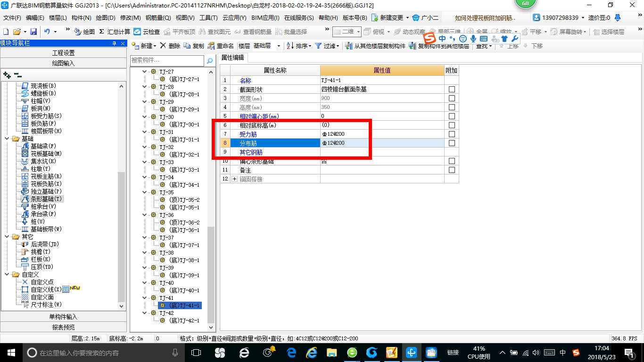Image resolution: width=644 pixels, height=362 pixels.
Task: Expand 锚固搭接 property row
Action: click(235, 179)
